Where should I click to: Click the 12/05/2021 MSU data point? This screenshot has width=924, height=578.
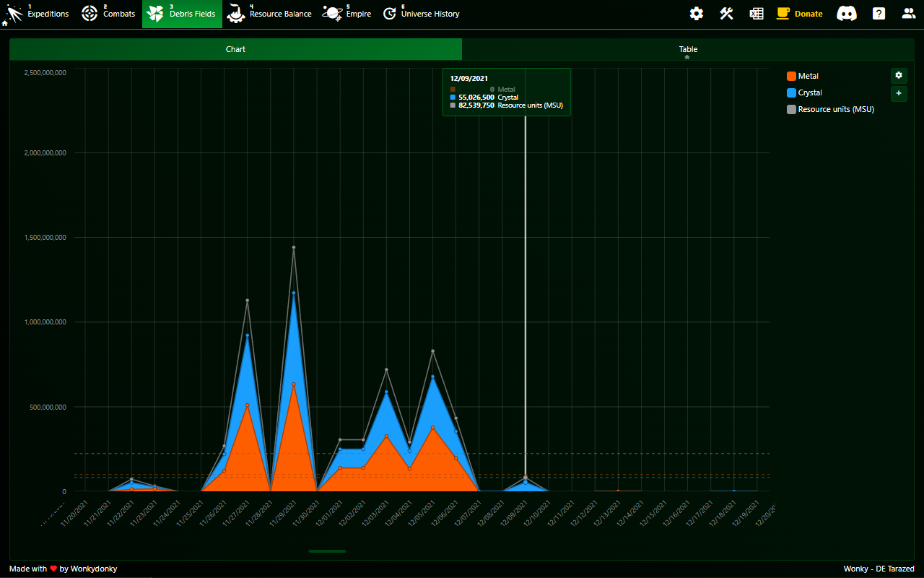click(432, 351)
